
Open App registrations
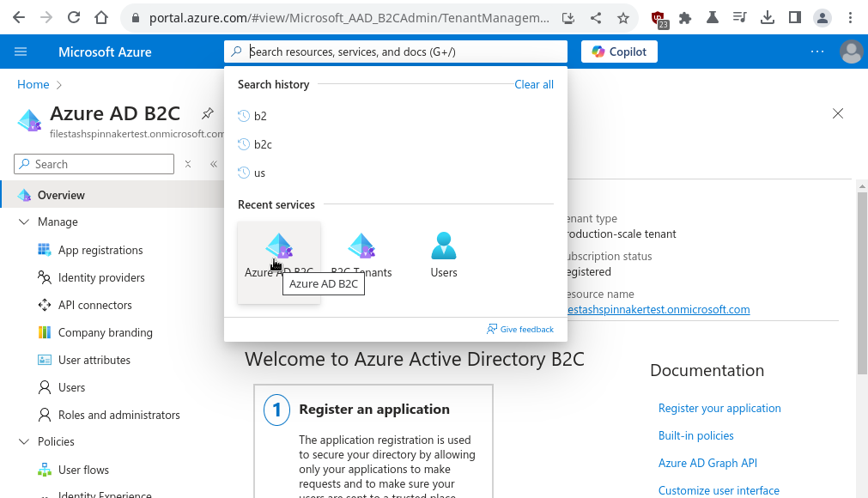coord(100,250)
